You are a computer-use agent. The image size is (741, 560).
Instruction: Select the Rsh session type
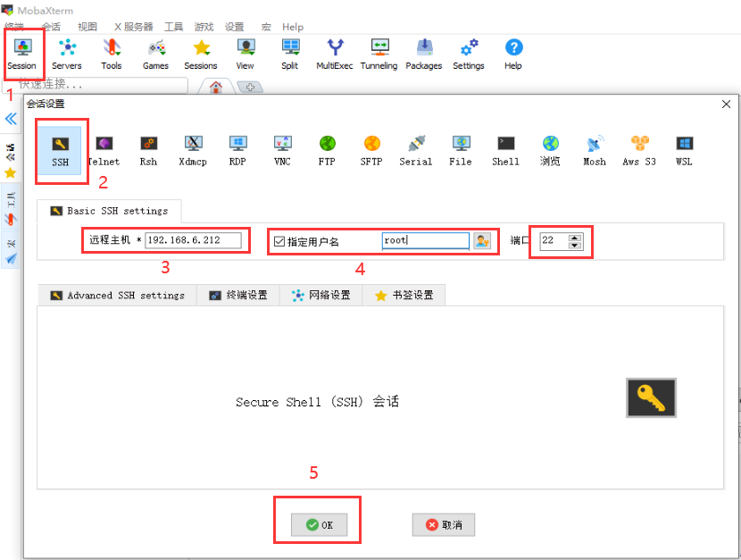tap(148, 151)
